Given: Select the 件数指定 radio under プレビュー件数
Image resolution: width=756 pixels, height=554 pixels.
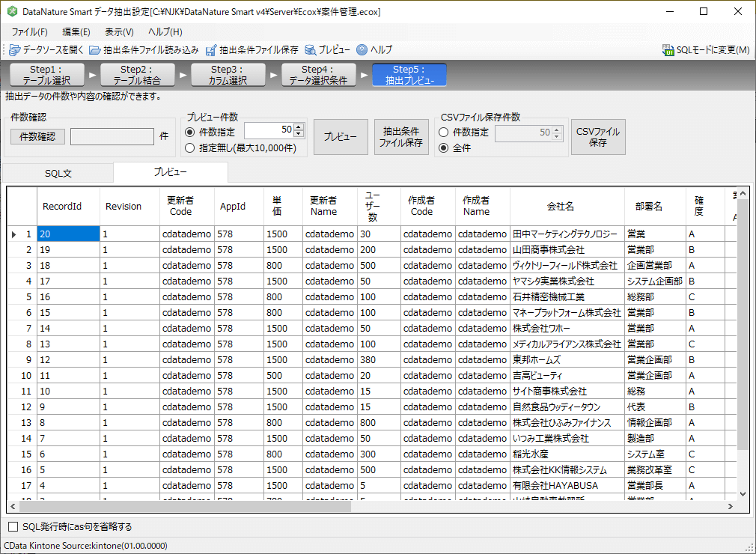Looking at the screenshot, I should point(190,133).
